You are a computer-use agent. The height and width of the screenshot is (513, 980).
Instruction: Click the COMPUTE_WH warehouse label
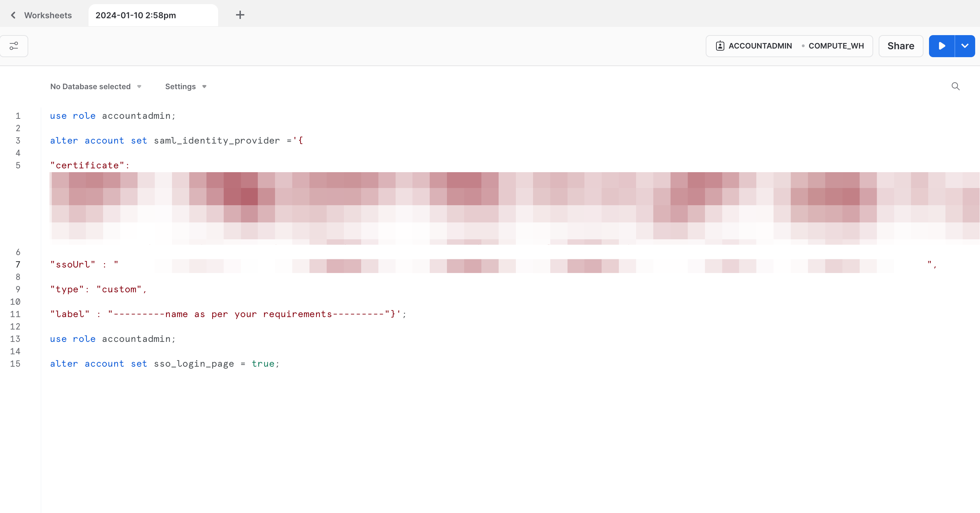click(x=836, y=46)
